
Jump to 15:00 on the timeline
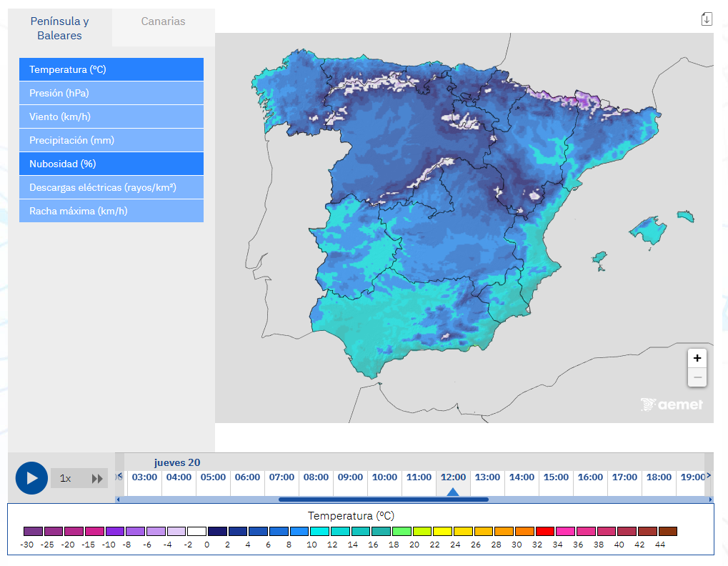556,477
